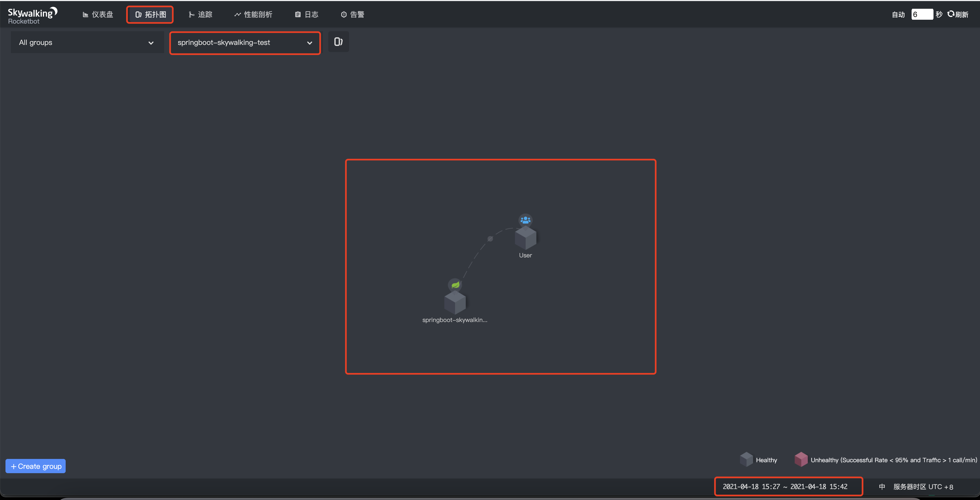Toggle the auto-refresh switch

898,15
